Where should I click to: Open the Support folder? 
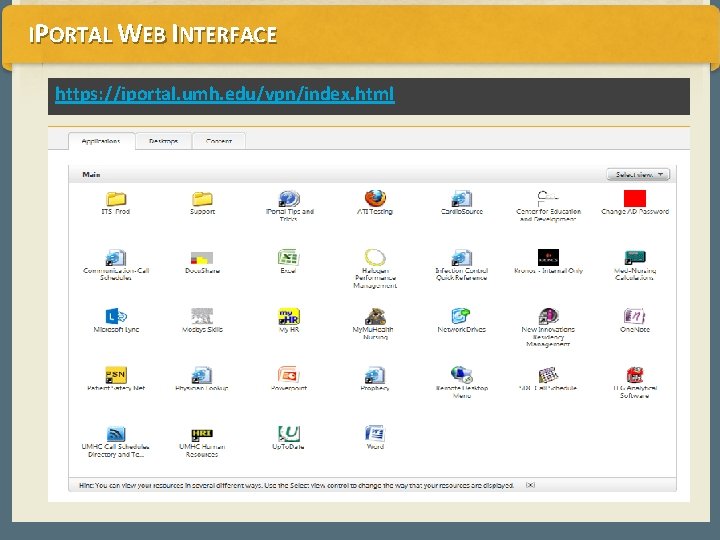pyautogui.click(x=202, y=199)
